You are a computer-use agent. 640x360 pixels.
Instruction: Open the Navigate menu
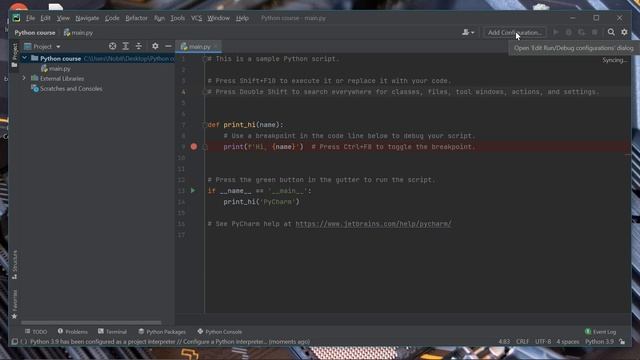tap(87, 18)
